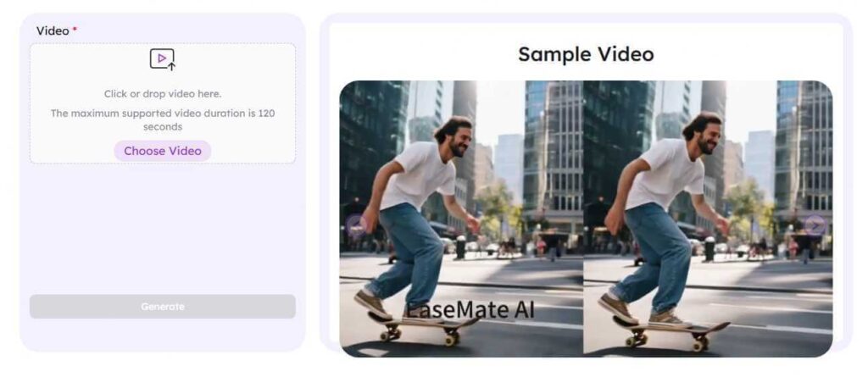Click the empty space above the Generate button
This screenshot has height=377, width=868.
tap(163, 228)
